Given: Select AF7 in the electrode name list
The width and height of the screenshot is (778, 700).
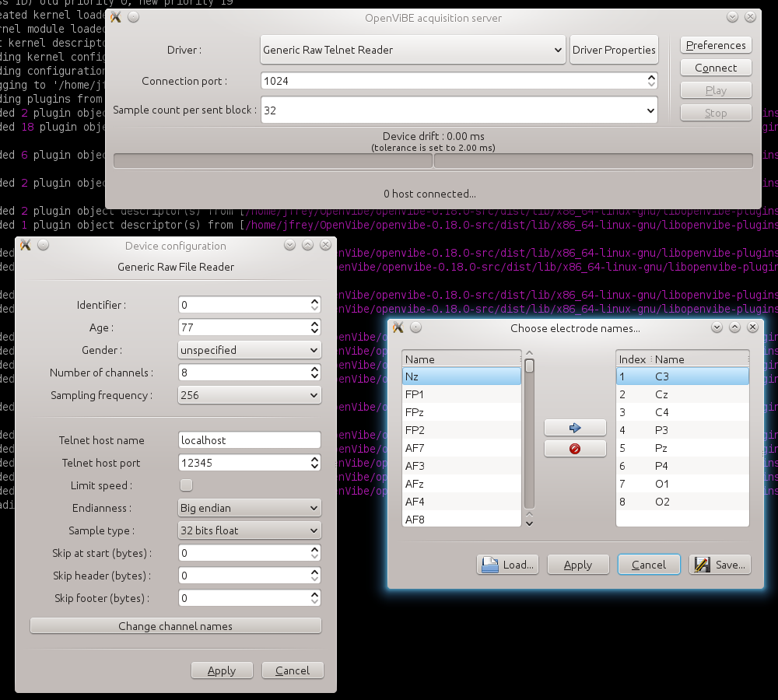Looking at the screenshot, I should click(x=461, y=448).
